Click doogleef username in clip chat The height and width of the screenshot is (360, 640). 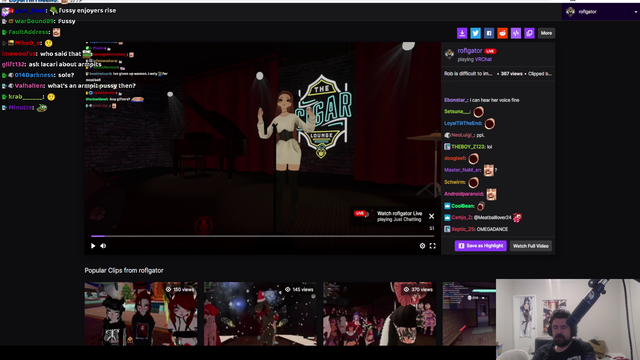(x=455, y=158)
